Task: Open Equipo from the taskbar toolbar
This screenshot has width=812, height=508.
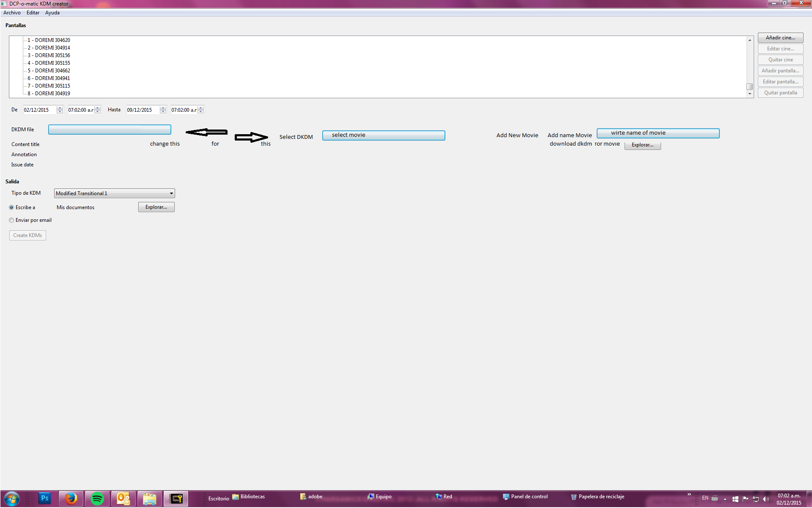Action: click(379, 497)
